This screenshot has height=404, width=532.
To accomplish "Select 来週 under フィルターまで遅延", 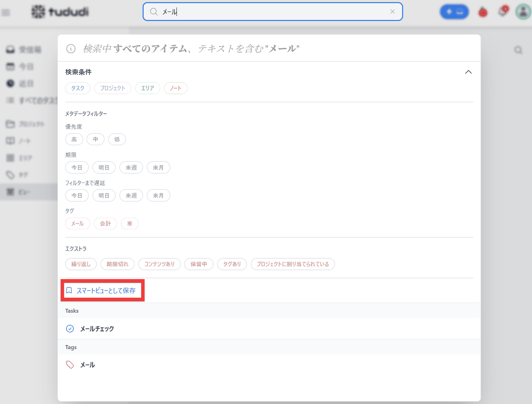I will (x=131, y=195).
